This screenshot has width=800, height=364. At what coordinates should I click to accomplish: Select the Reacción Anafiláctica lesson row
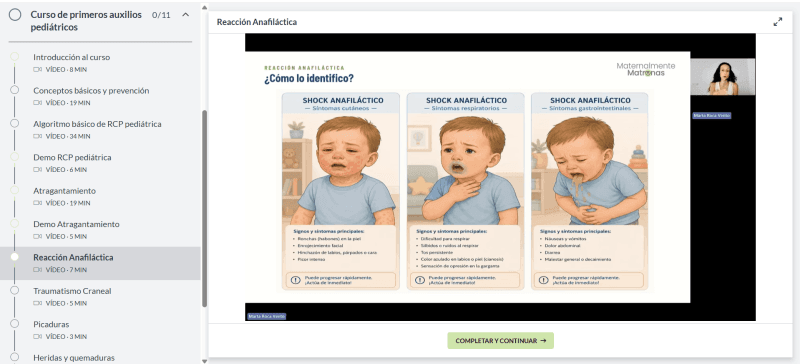pos(100,263)
